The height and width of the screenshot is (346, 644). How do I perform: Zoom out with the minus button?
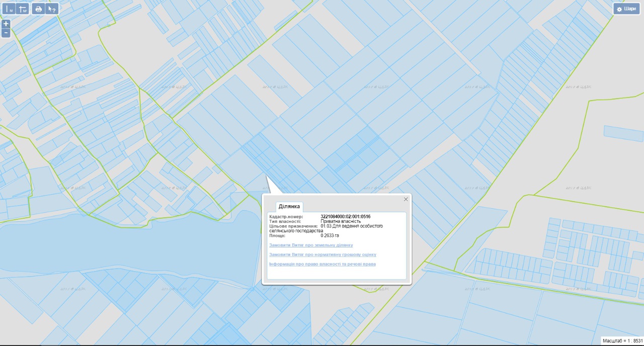[x=6, y=33]
